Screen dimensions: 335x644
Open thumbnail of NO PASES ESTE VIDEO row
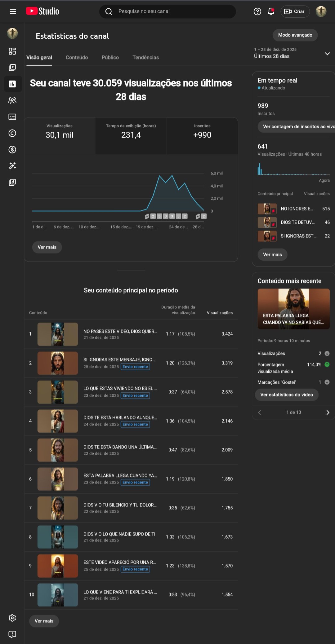tap(58, 334)
